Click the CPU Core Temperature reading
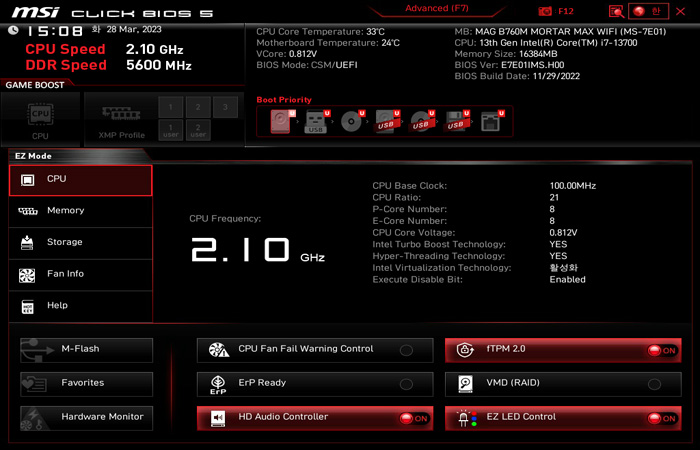The width and height of the screenshot is (700, 450). click(x=320, y=32)
